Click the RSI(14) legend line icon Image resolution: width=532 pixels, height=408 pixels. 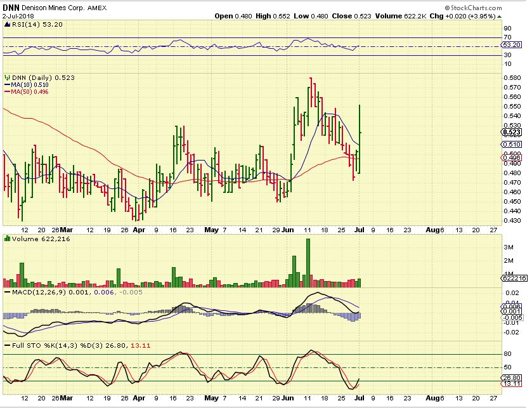[8, 24]
